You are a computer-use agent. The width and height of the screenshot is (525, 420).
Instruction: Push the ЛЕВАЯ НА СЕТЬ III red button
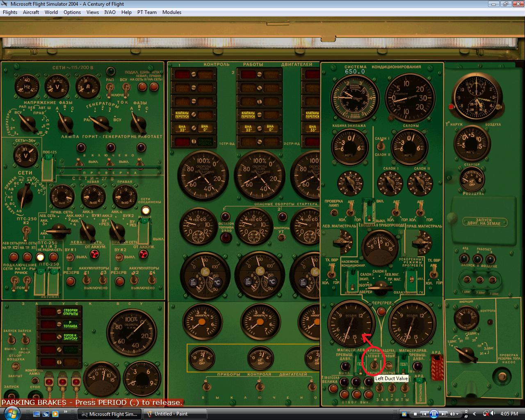coord(143,87)
